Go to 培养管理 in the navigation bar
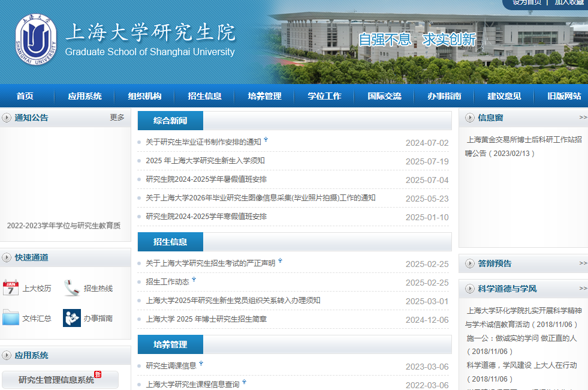The image size is (588, 390). [264, 96]
